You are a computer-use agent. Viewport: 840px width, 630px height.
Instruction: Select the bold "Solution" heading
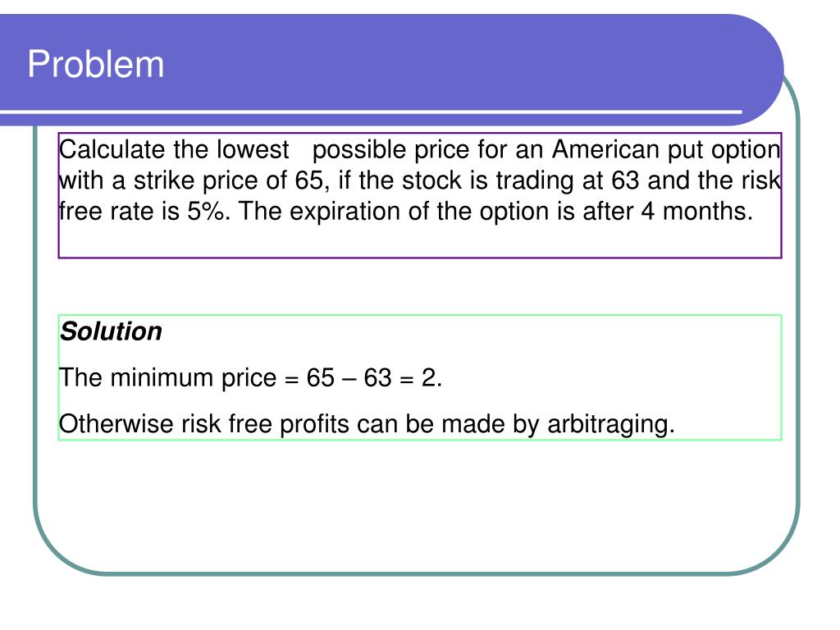[x=111, y=331]
